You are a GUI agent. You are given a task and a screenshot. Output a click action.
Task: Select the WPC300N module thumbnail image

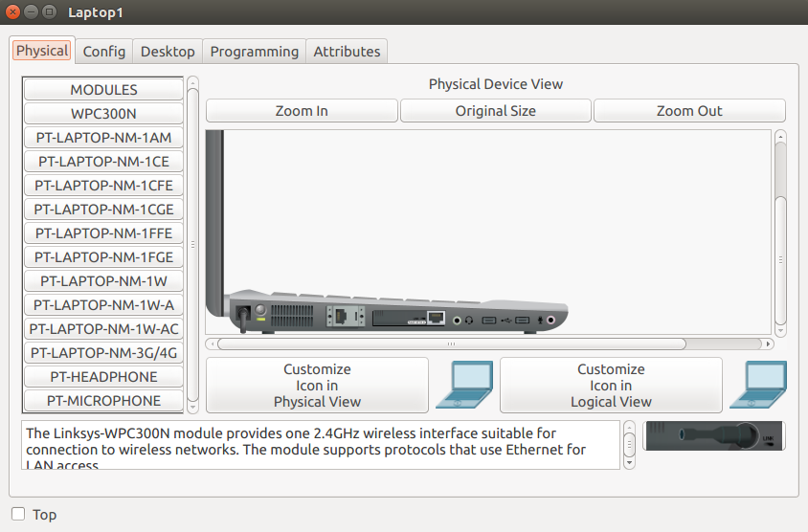[x=714, y=435]
